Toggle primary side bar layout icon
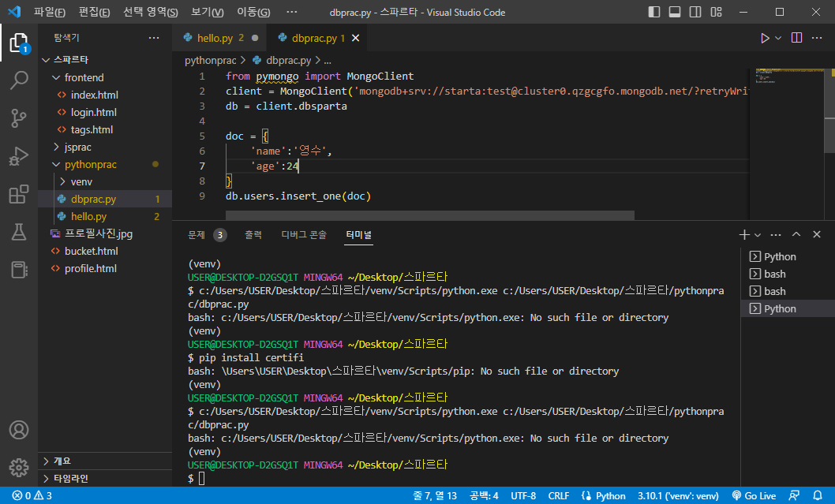The width and height of the screenshot is (835, 504). pyautogui.click(x=654, y=12)
